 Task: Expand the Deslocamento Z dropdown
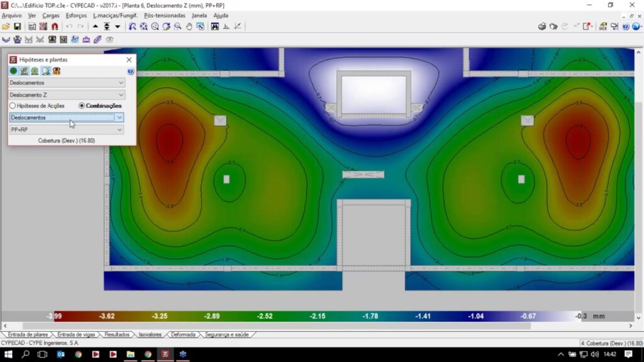coord(121,95)
